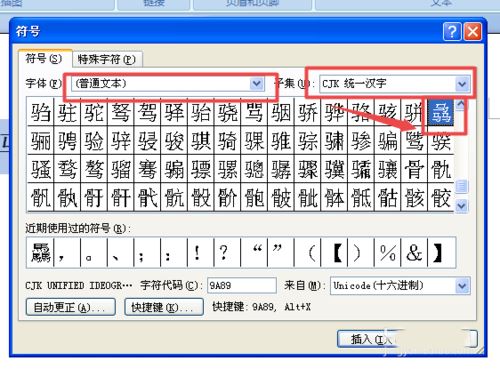Pick the 骇 character cell
The image size is (500, 369).
387,112
